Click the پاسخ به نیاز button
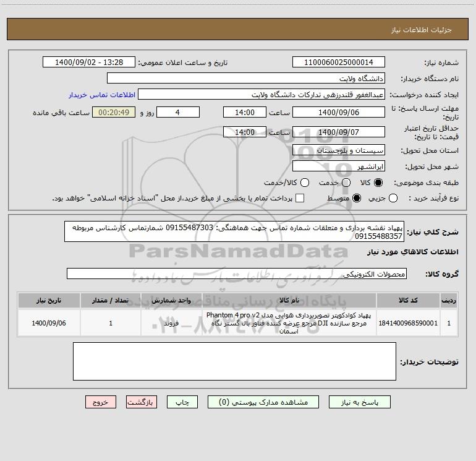Image resolution: width=476 pixels, height=461 pixels. (359, 402)
